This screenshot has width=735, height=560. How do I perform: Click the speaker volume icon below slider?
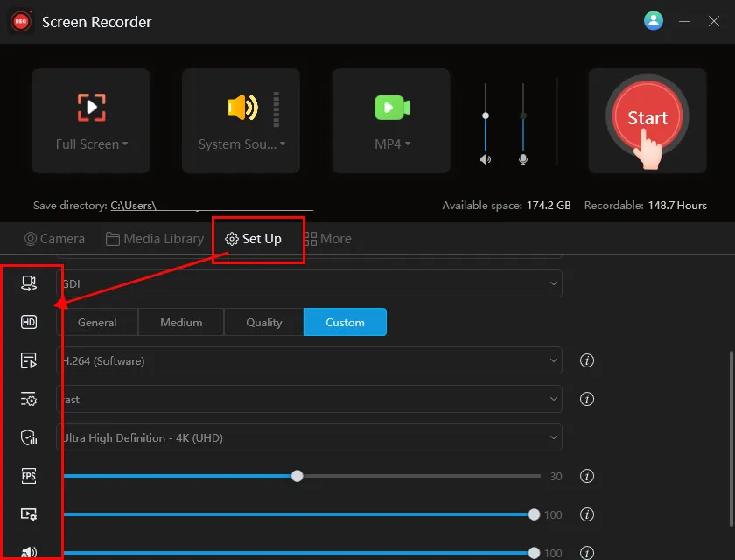click(x=486, y=159)
